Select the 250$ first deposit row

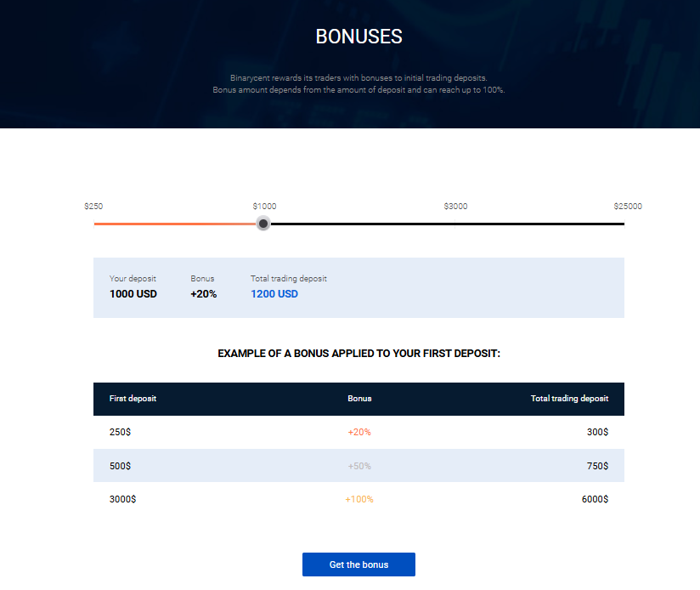358,432
